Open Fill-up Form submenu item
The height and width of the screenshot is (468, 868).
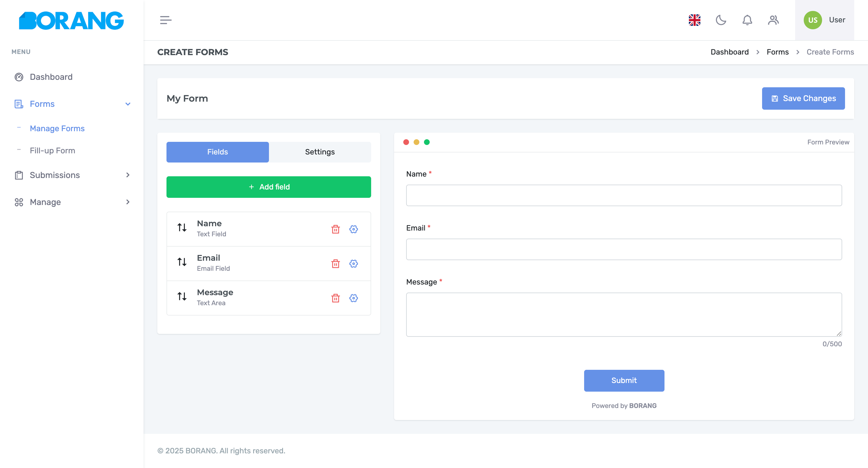pyautogui.click(x=53, y=151)
